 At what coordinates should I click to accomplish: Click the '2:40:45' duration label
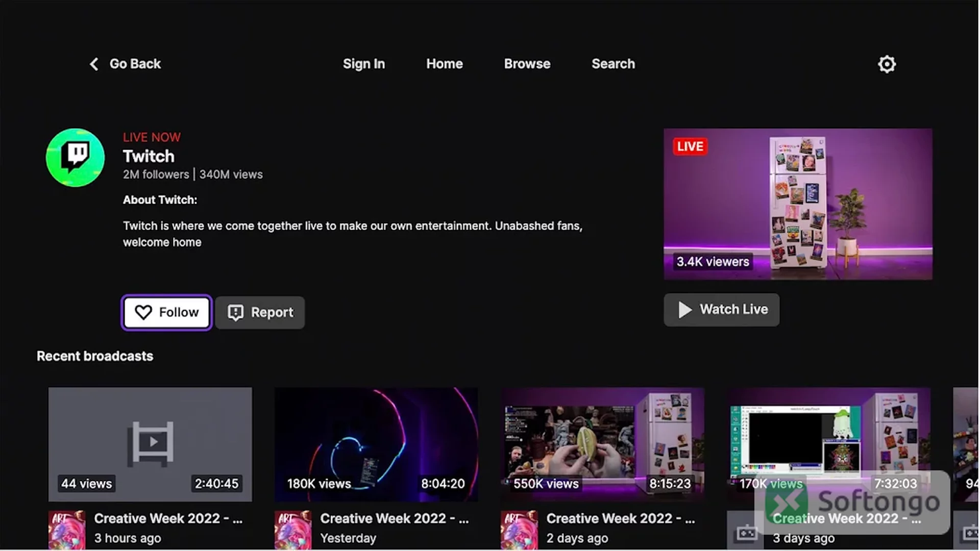(216, 484)
